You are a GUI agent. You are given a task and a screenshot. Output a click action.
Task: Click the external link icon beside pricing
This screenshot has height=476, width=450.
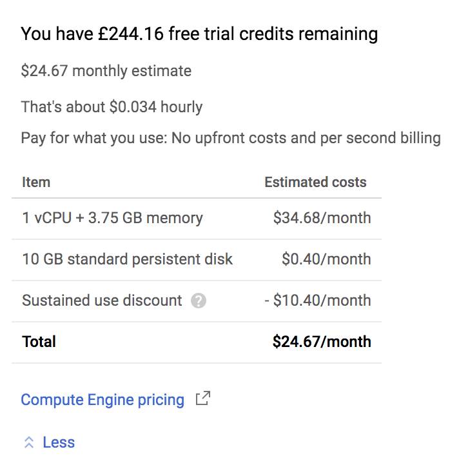tap(203, 399)
